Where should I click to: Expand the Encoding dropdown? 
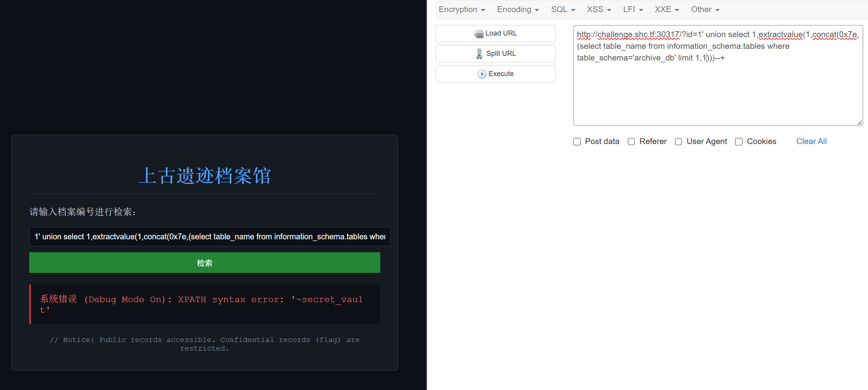[x=518, y=9]
